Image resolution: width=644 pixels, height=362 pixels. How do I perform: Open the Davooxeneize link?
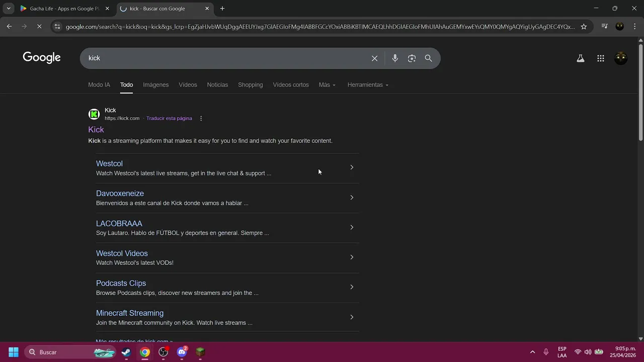coord(120,194)
